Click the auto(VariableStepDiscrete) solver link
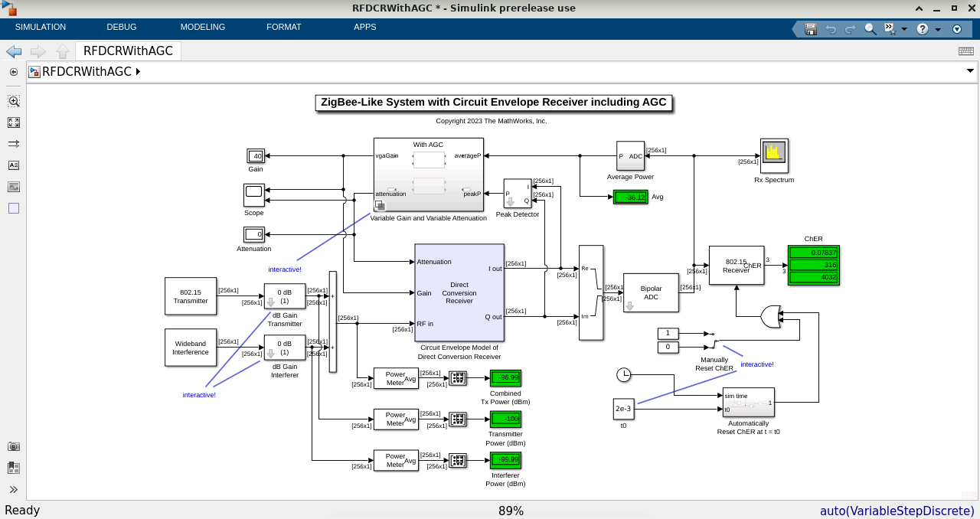The width and height of the screenshot is (980, 519). pyautogui.click(x=897, y=511)
